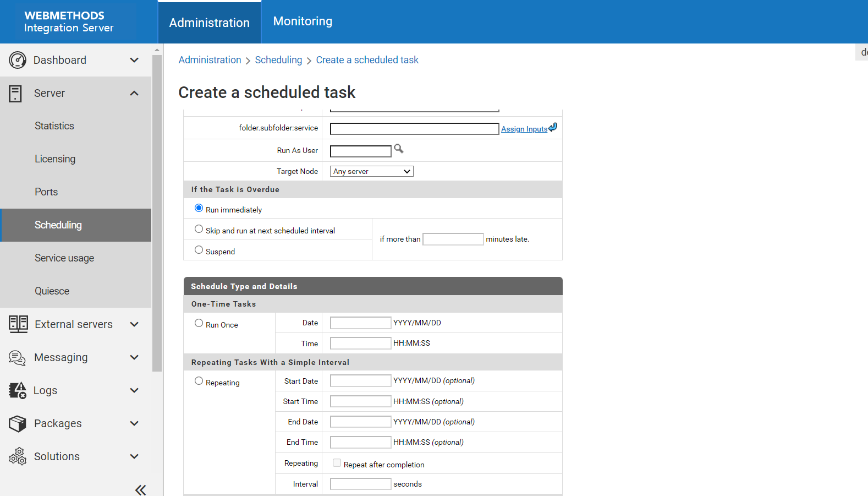
Task: Select the Run Once radio button
Action: point(199,323)
